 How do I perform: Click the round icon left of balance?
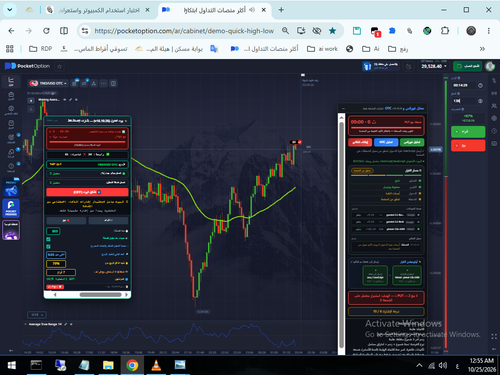tap(409, 66)
